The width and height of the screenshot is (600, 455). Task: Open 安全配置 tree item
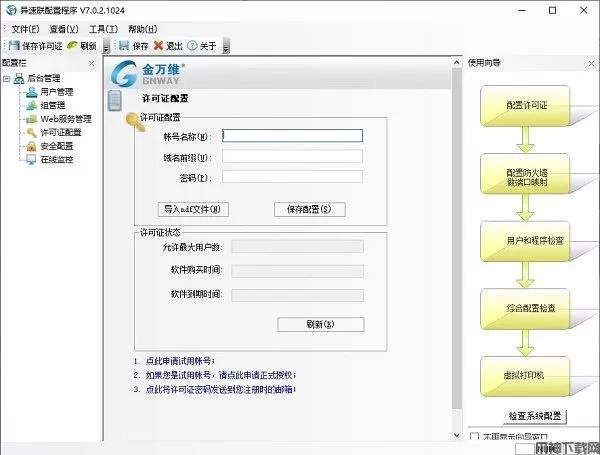[57, 146]
